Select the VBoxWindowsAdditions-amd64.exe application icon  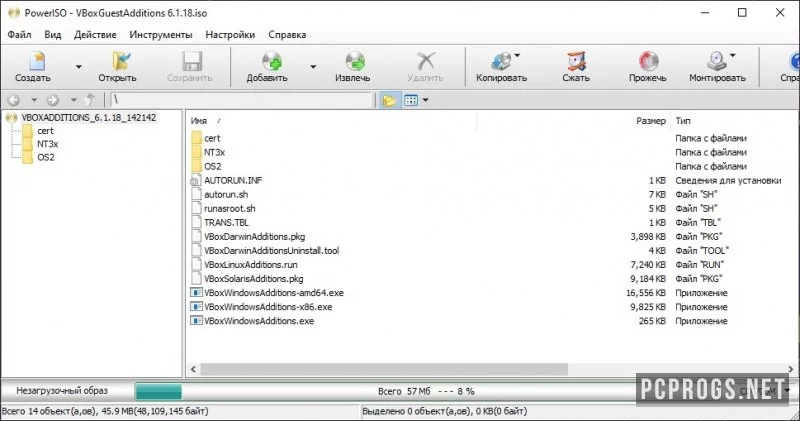196,293
